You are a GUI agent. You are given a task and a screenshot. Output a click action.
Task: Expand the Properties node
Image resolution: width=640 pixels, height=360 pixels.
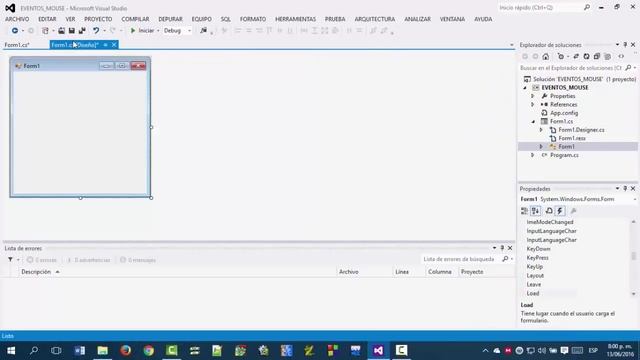(x=533, y=96)
